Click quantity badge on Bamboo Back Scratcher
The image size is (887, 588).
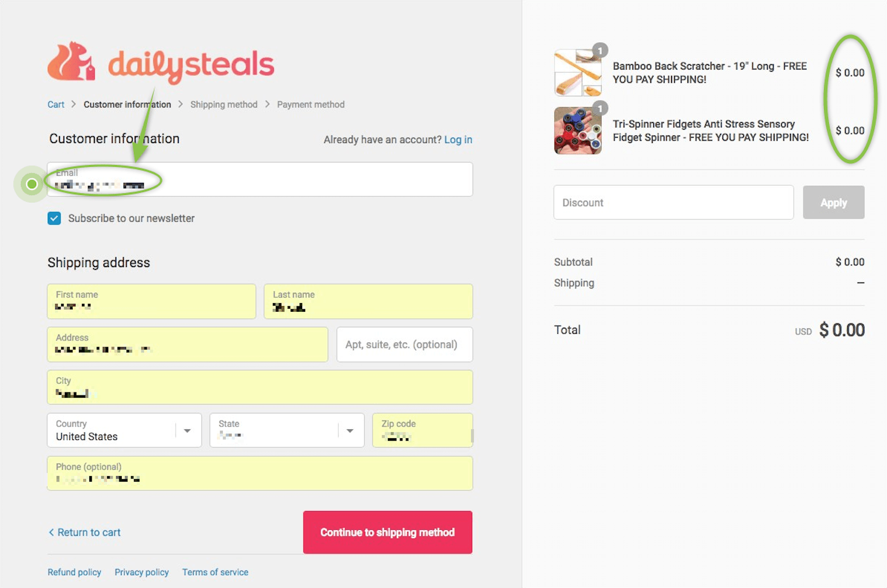(600, 51)
